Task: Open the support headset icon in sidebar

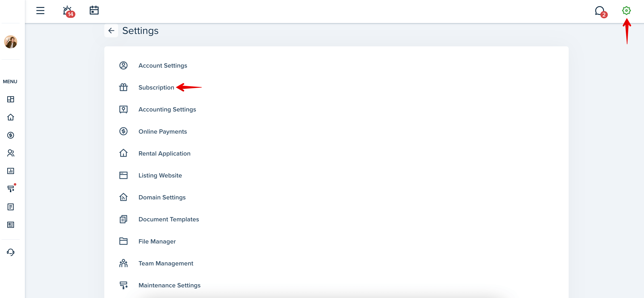Action: click(10, 252)
